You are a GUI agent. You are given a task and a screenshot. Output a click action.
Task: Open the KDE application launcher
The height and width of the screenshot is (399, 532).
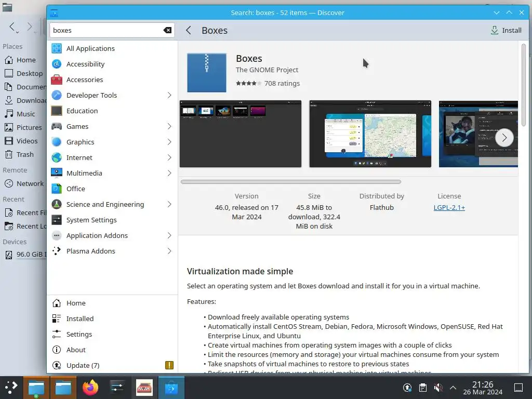11,388
